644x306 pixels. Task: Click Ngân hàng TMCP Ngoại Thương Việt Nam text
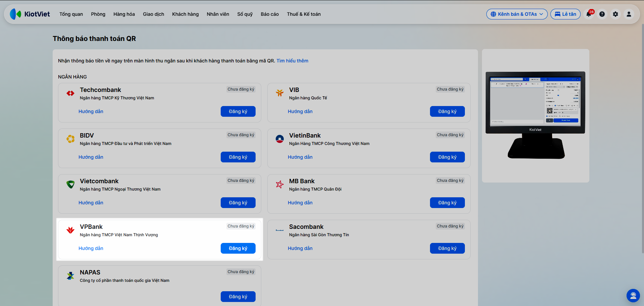[x=120, y=189]
